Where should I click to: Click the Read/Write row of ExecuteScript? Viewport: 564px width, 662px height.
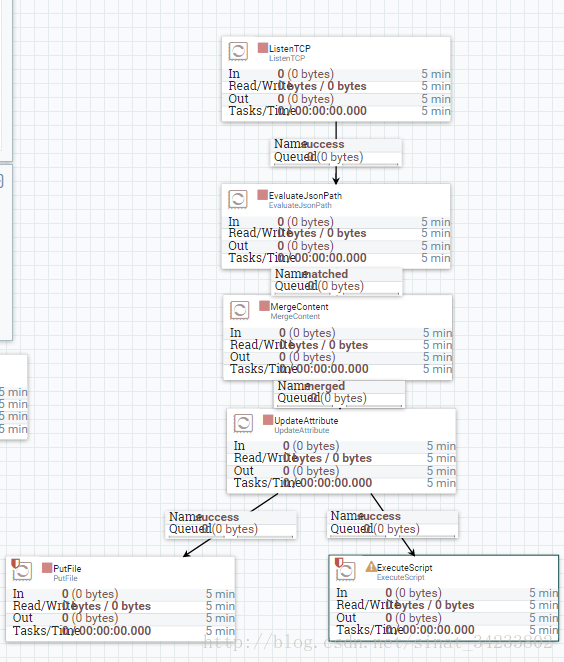[444, 605]
